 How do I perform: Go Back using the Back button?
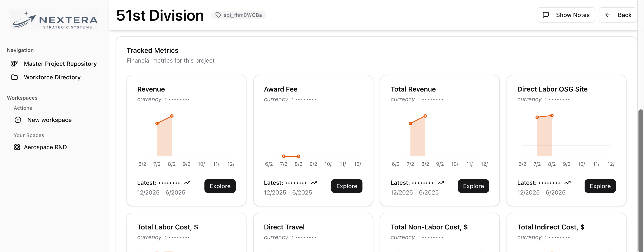pos(618,15)
